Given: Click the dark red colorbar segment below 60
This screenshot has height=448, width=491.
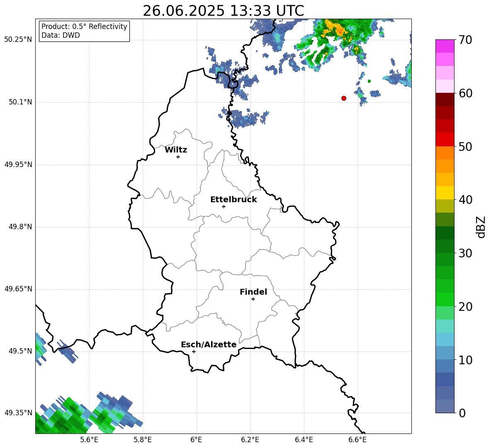Looking at the screenshot, I should (445, 99).
